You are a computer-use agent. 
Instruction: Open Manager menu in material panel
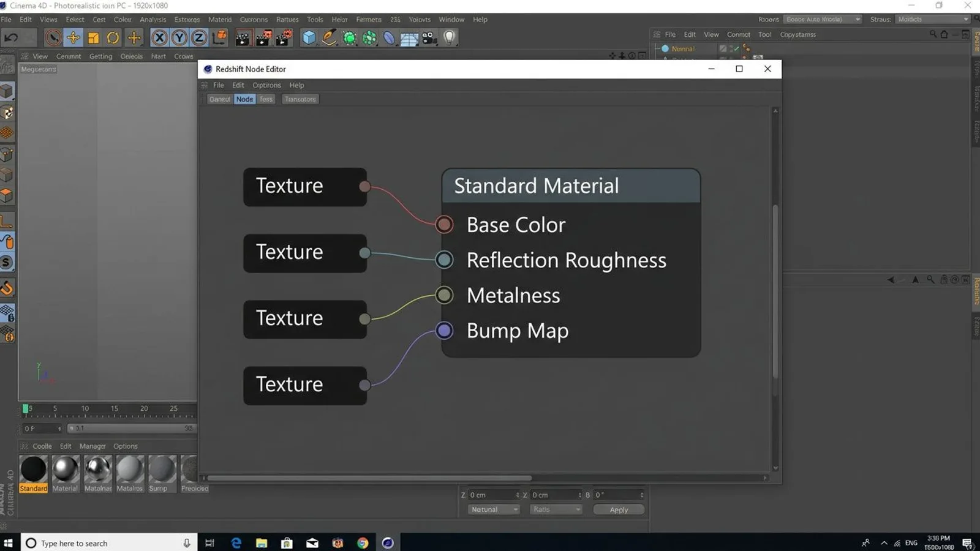(92, 446)
